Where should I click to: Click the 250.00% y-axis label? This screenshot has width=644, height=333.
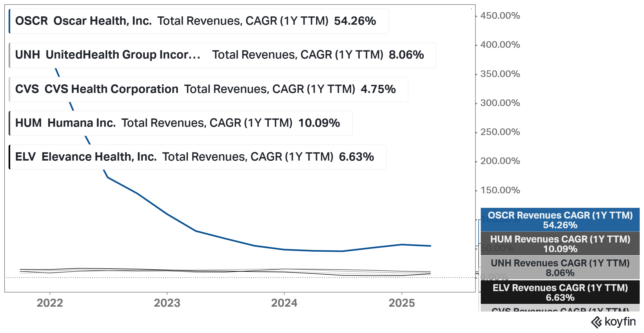(500, 132)
